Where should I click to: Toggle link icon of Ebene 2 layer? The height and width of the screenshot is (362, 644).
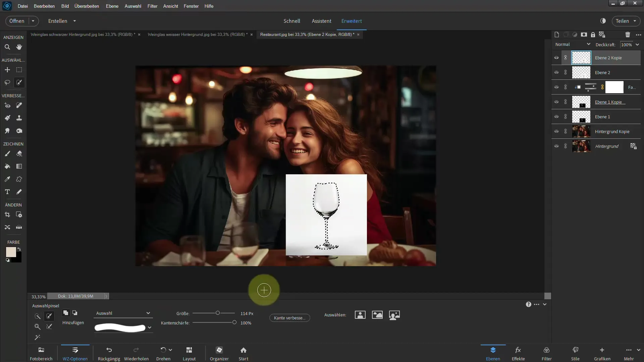(566, 72)
